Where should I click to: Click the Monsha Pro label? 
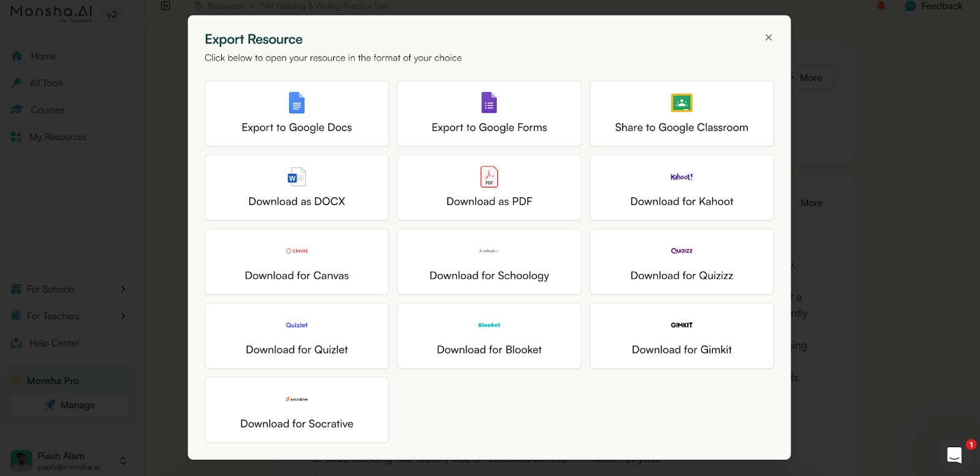[53, 380]
